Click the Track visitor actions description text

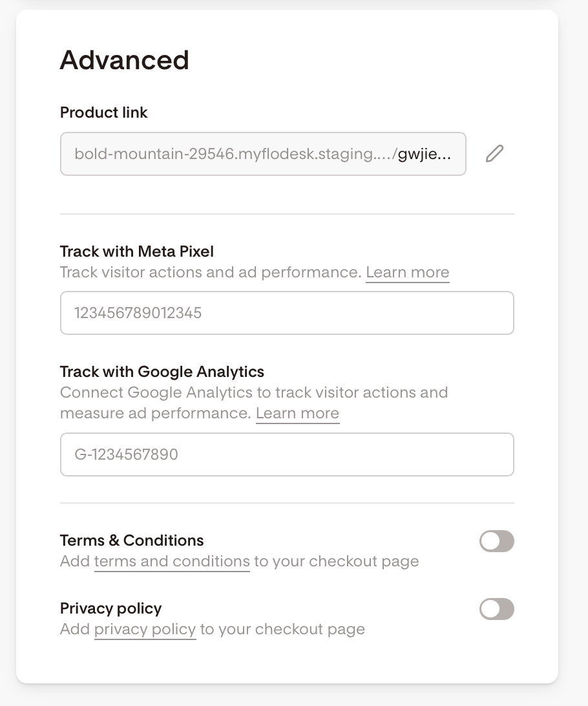211,272
